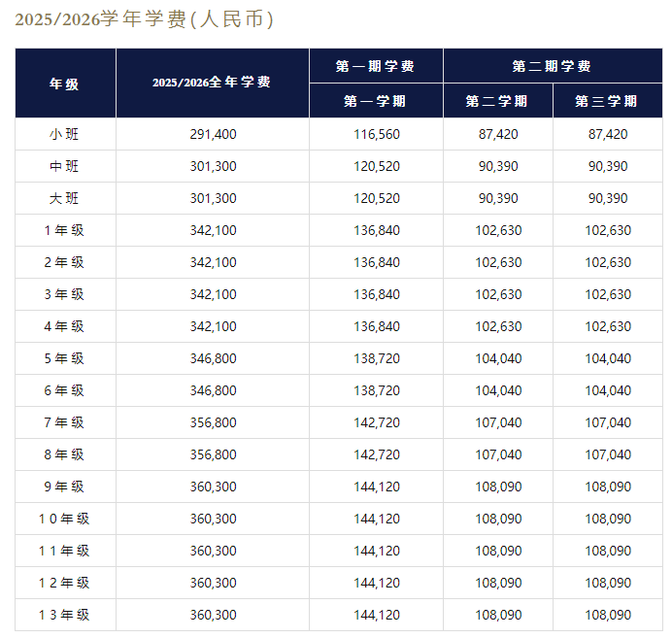The width and height of the screenshot is (672, 638).
Task: Click the page title 2025/2026学年学费(人民币)
Action: click(144, 20)
